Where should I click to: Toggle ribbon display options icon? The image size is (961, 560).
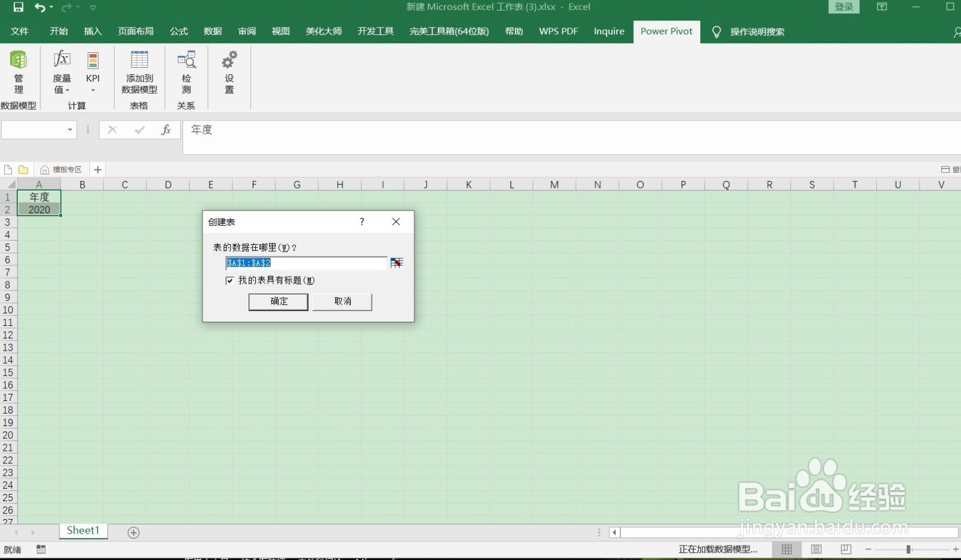882,7
